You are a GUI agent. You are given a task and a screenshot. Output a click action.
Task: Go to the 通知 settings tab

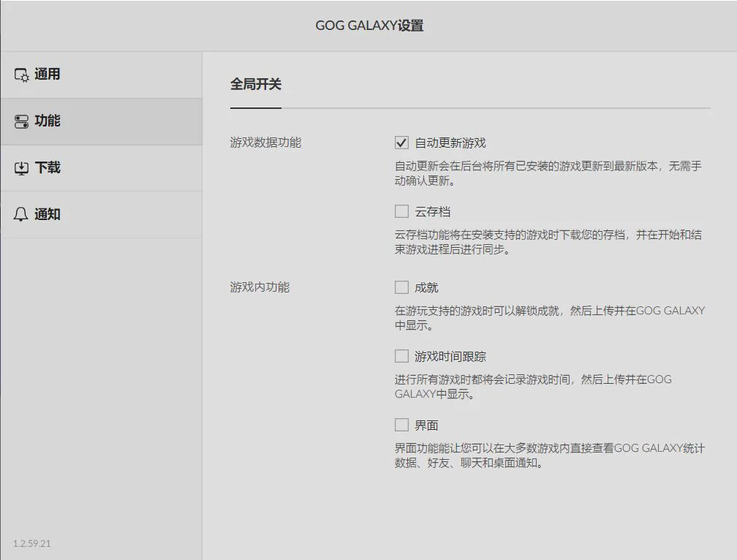102,215
